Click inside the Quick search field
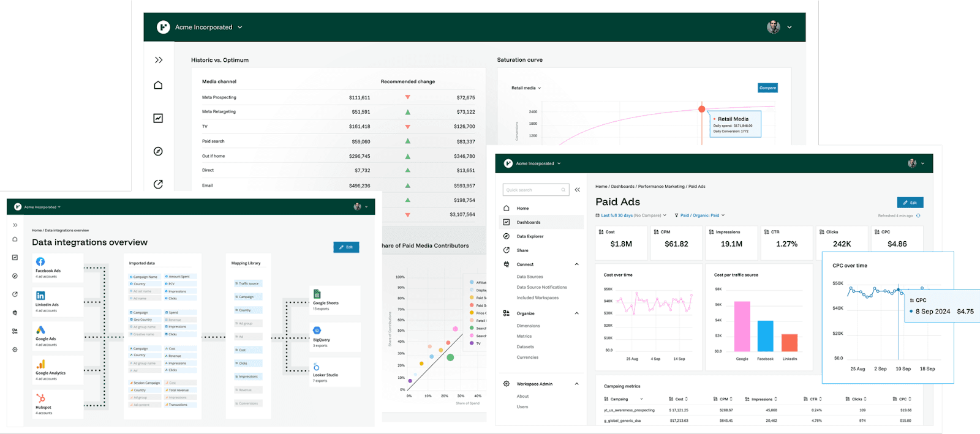Image resolution: width=980 pixels, height=434 pixels. 533,190
